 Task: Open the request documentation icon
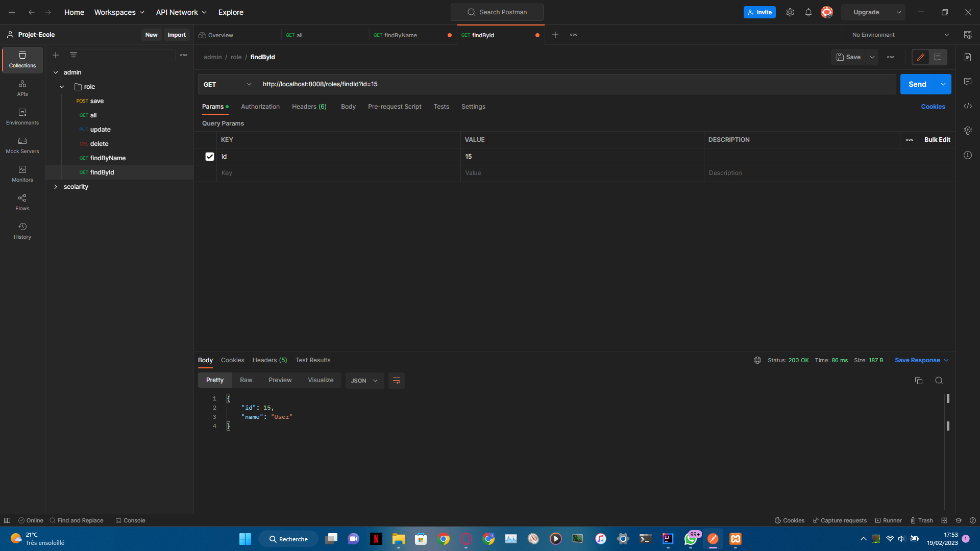(968, 57)
